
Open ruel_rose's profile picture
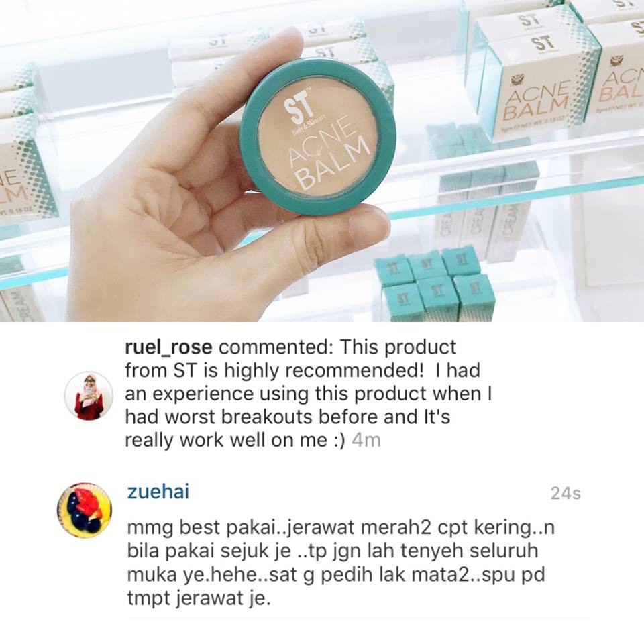coord(89,396)
